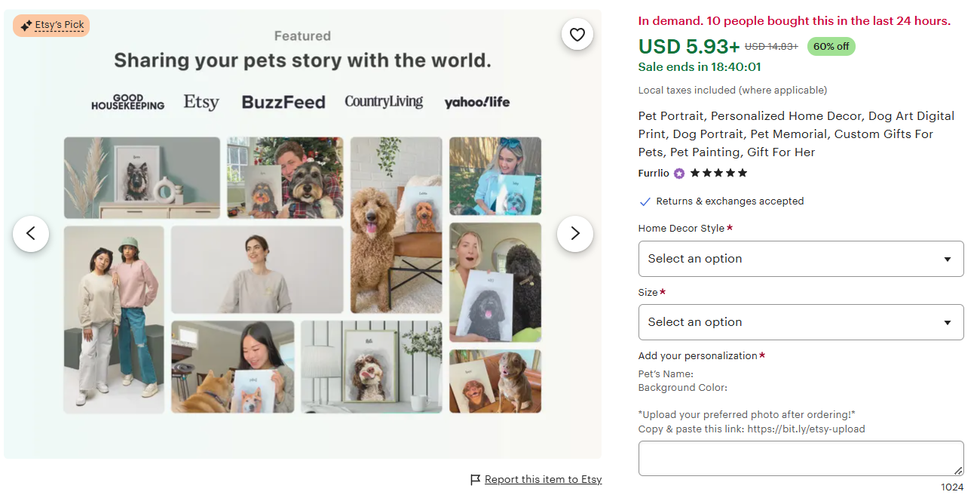Click the Star Seller badge beside Furrlio

[x=679, y=174]
